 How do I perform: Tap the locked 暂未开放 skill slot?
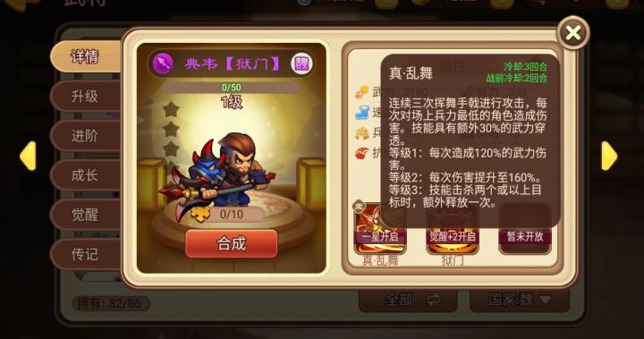point(525,228)
